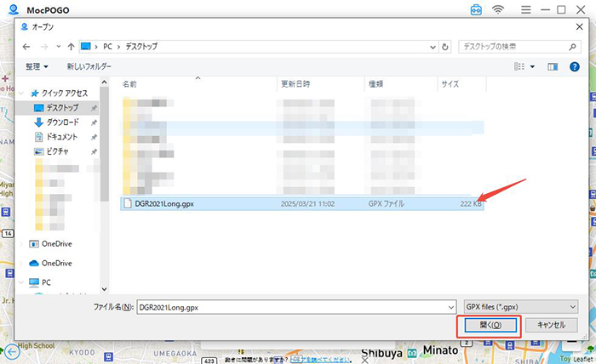The height and width of the screenshot is (364, 596).
Task: Click the 開く(O) button
Action: click(490, 325)
